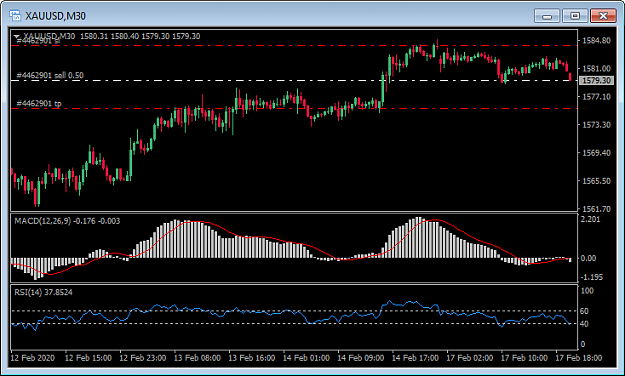This screenshot has height=376, width=625.
Task: Click the RSI scale value 60
Action: tap(584, 311)
